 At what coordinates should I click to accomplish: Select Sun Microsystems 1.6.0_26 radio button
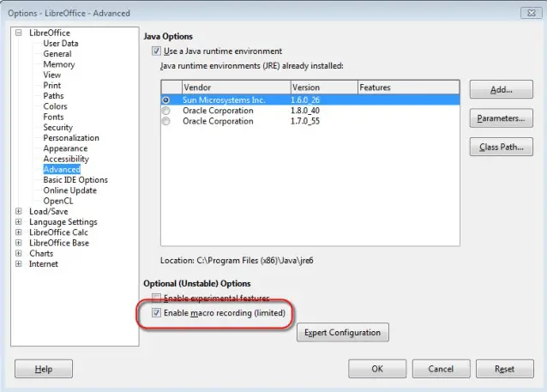tap(166, 100)
